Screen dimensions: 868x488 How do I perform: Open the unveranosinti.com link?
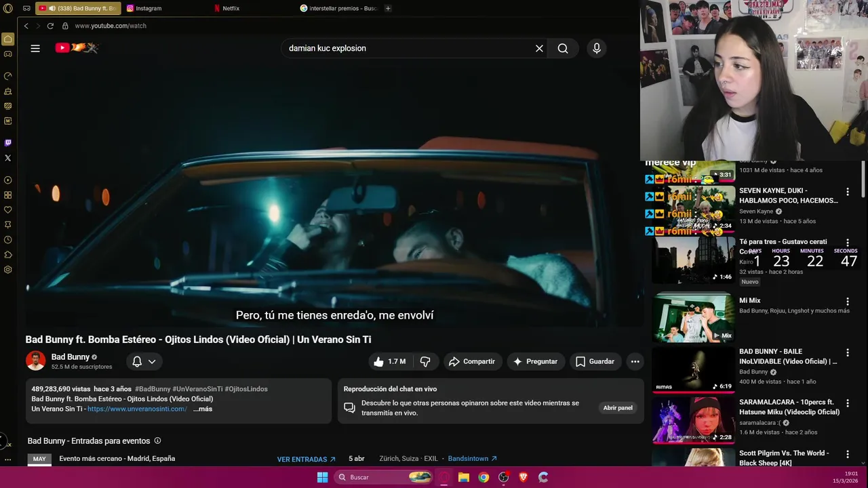pyautogui.click(x=137, y=409)
